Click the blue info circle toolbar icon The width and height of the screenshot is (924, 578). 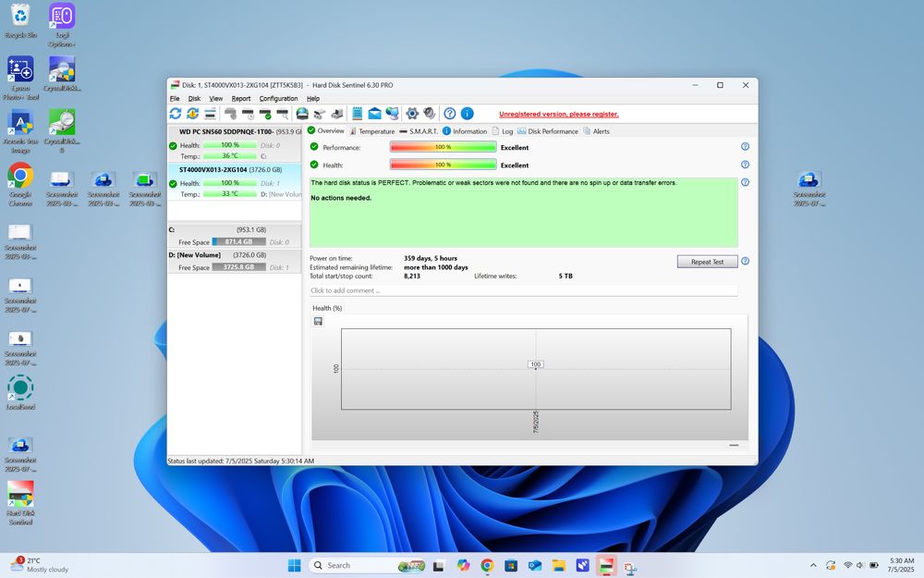coord(468,113)
